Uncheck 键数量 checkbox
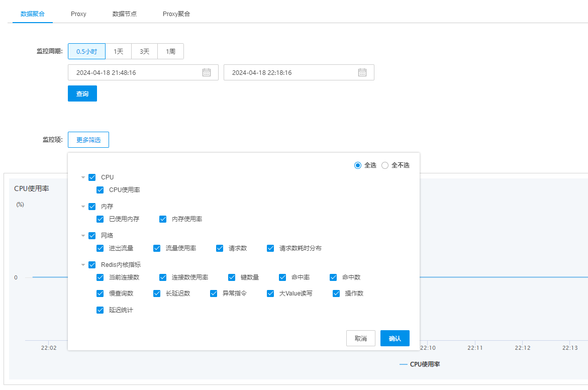The height and width of the screenshot is (390, 588). pyautogui.click(x=232, y=277)
